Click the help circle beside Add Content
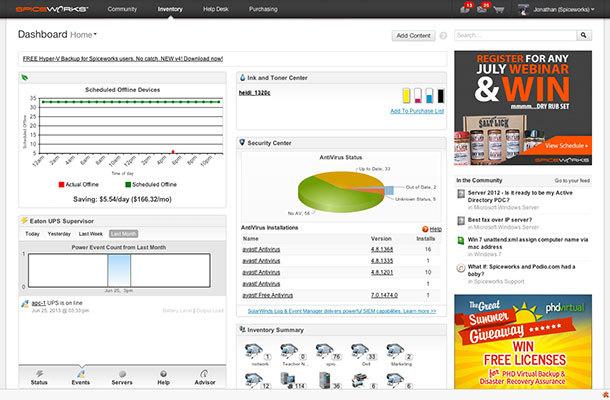Screen dimensions: 610x400 (443, 35)
